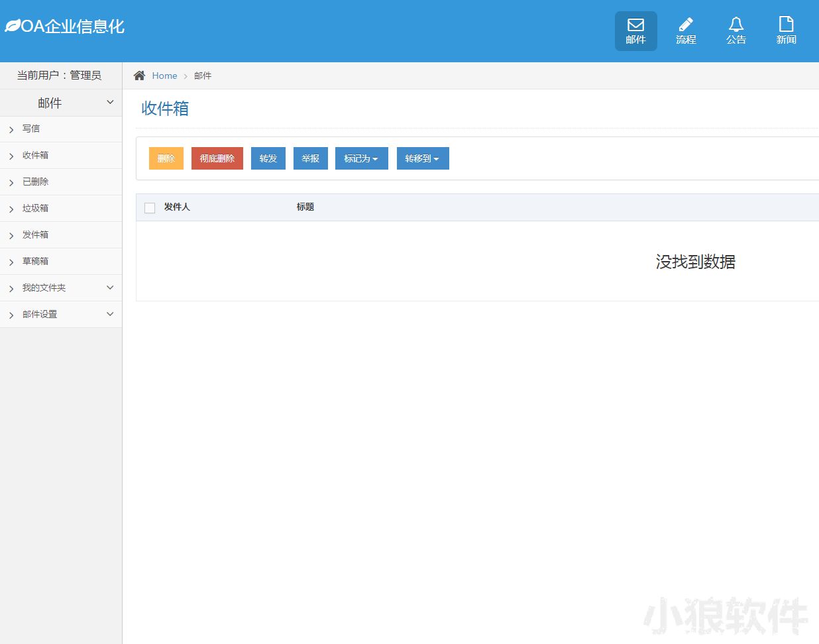Open the 新闻 document icon in header

click(786, 25)
